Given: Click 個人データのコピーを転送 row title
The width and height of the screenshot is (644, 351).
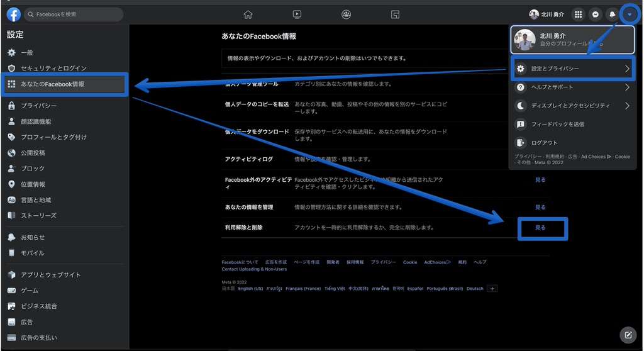Looking at the screenshot, I should (257, 104).
